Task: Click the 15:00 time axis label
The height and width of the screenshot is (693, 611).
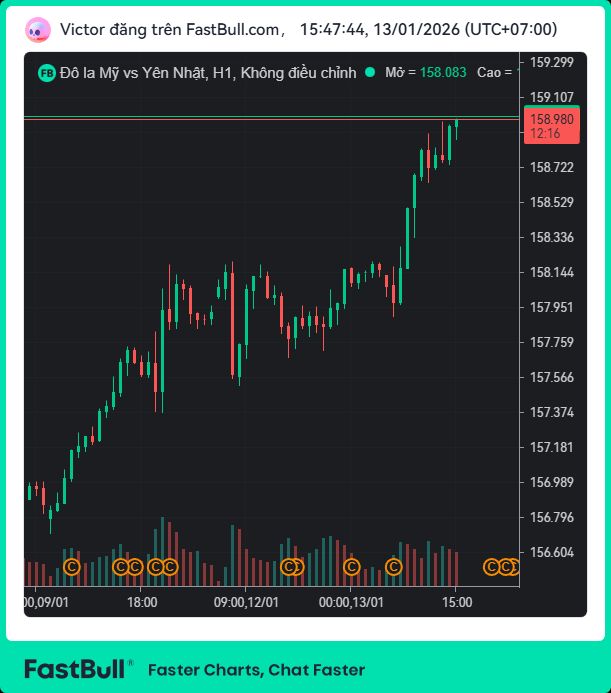Action: tap(456, 602)
